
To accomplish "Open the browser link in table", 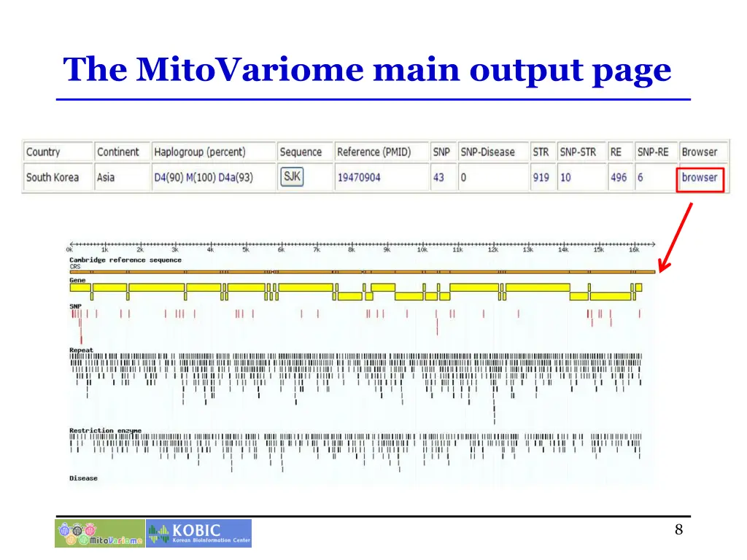I will [700, 177].
